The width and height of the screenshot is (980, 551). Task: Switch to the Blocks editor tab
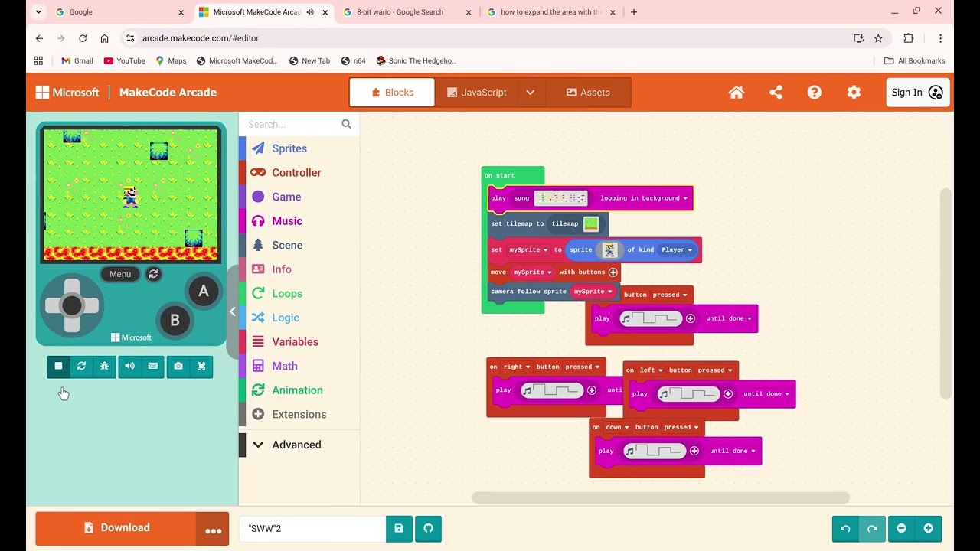pyautogui.click(x=392, y=93)
